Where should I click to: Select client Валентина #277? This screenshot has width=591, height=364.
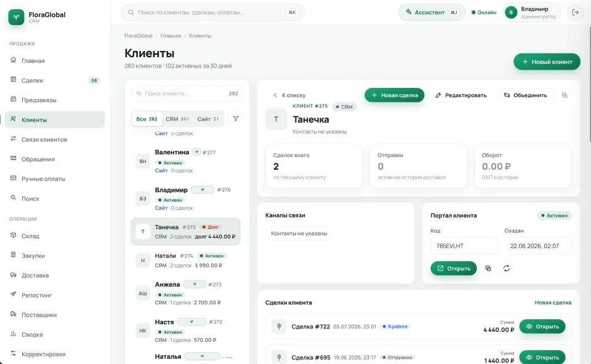(x=185, y=161)
